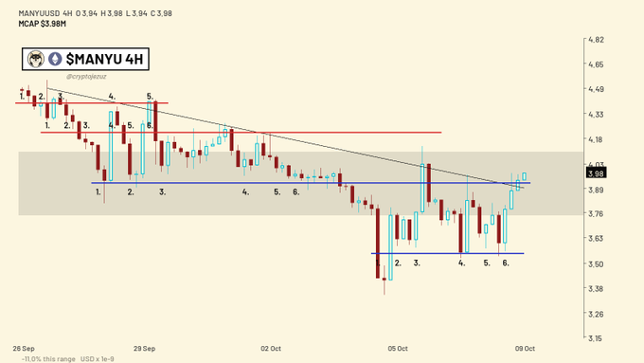Select the lower blue support line
This screenshot has width=644, height=363.
point(447,253)
